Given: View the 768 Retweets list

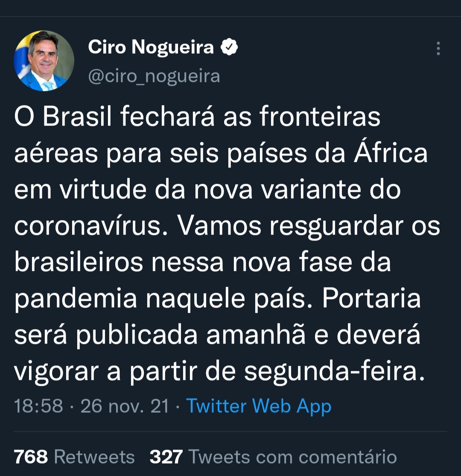Looking at the screenshot, I should (74, 457).
